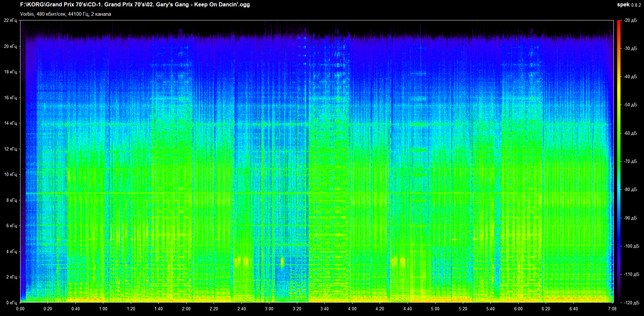Click the 2:00 time axis marker
The image size is (644, 316).
click(x=186, y=309)
